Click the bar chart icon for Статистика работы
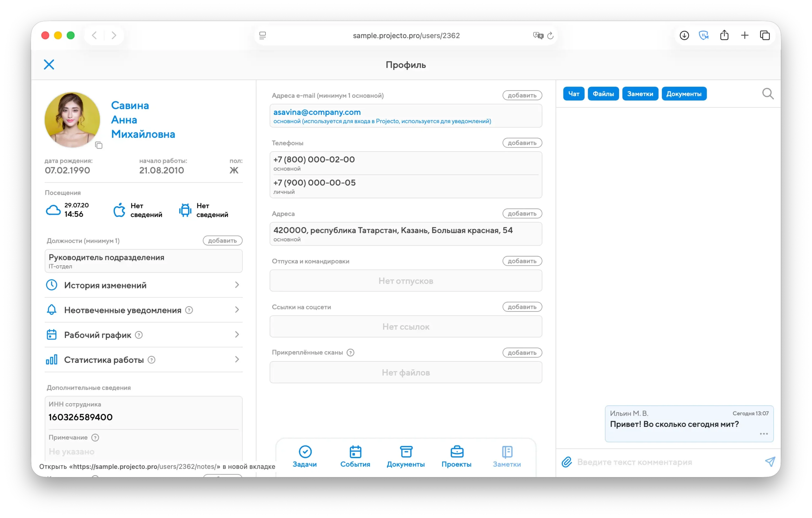The image size is (812, 518). (52, 359)
